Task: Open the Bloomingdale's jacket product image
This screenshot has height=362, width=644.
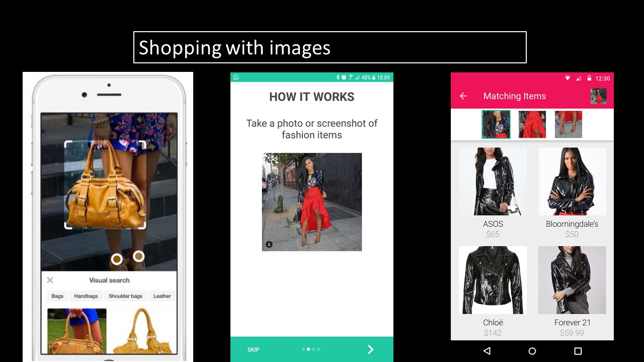Action: pos(573,182)
